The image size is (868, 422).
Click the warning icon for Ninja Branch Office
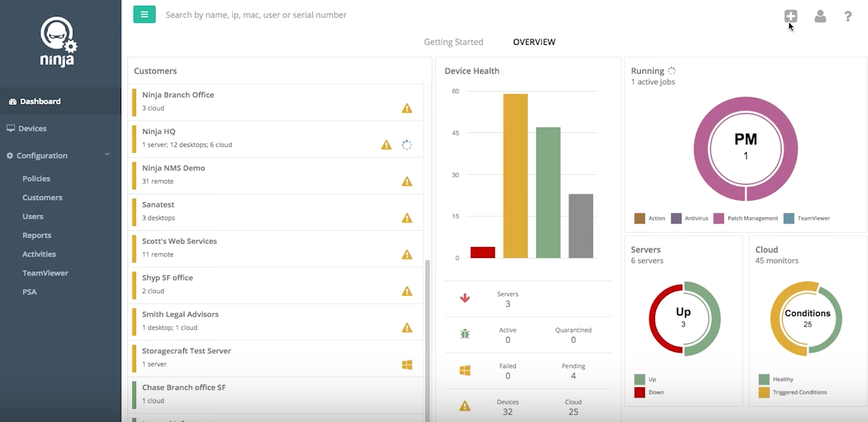click(407, 108)
